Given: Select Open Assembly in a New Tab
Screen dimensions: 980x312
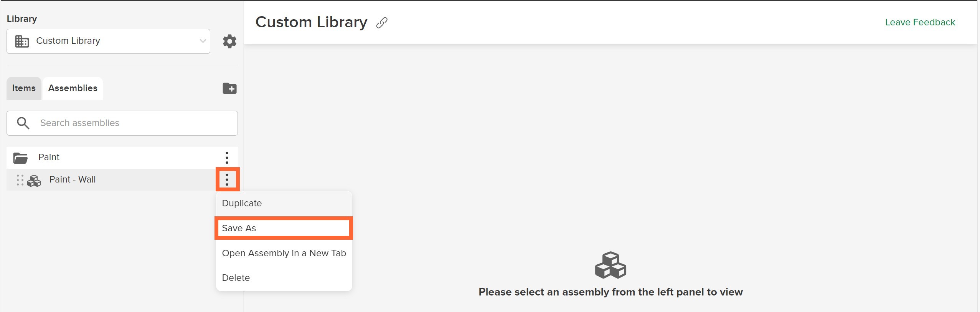Looking at the screenshot, I should pos(284,253).
